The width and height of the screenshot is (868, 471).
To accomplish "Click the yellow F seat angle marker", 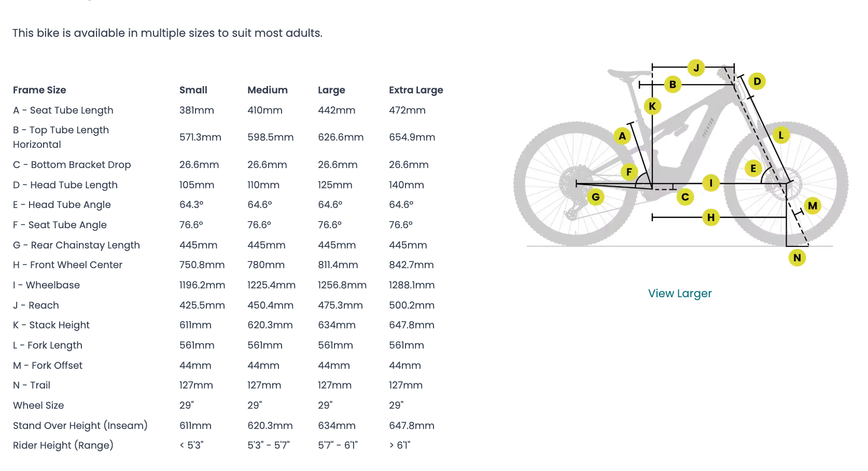I will click(629, 172).
